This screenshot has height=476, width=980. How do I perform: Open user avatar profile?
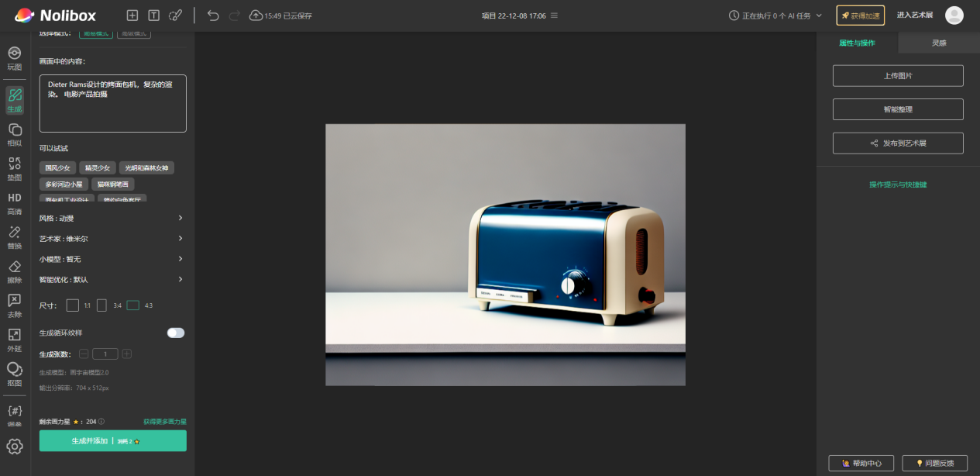click(x=954, y=16)
